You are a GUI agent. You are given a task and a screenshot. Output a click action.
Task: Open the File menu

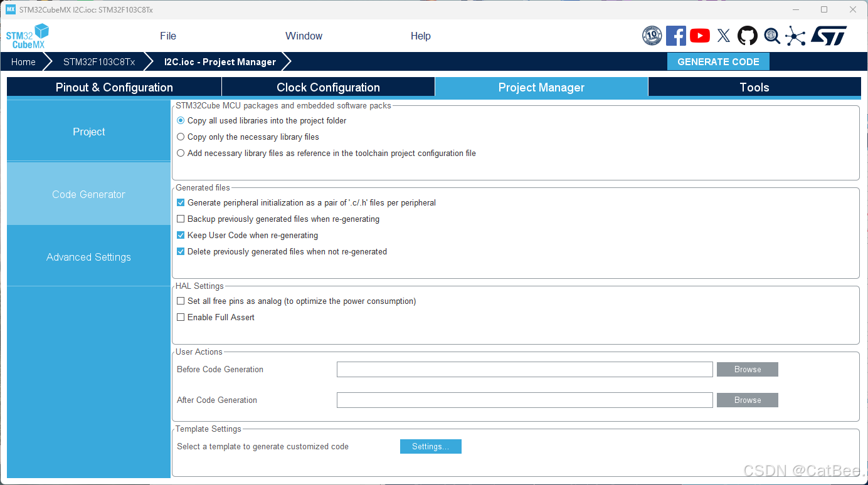(x=168, y=36)
